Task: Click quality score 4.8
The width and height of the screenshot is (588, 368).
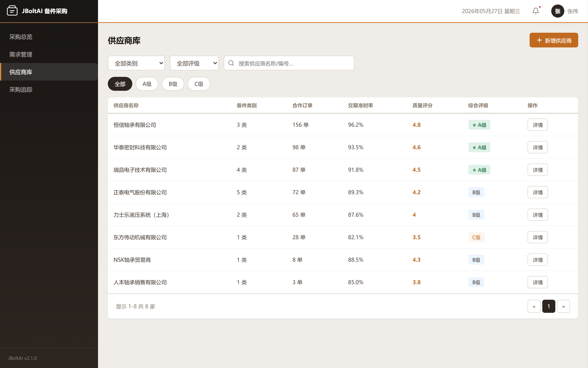Action: (416, 125)
